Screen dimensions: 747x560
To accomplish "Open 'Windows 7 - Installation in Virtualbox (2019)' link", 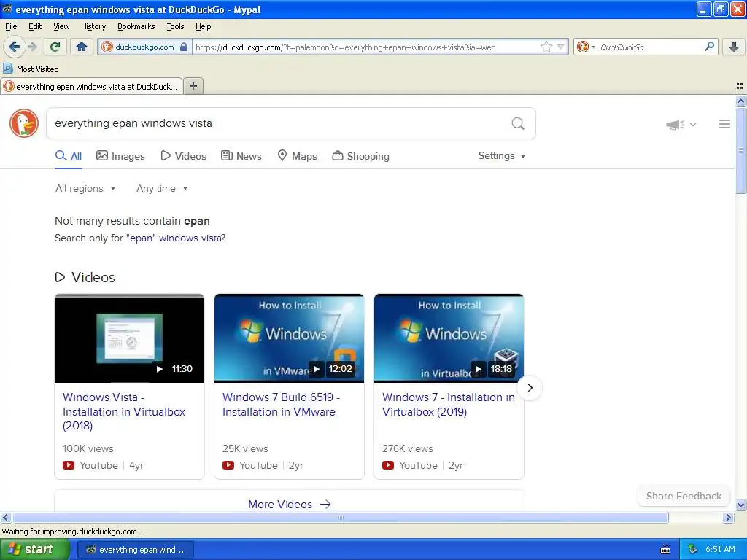I will 449,404.
